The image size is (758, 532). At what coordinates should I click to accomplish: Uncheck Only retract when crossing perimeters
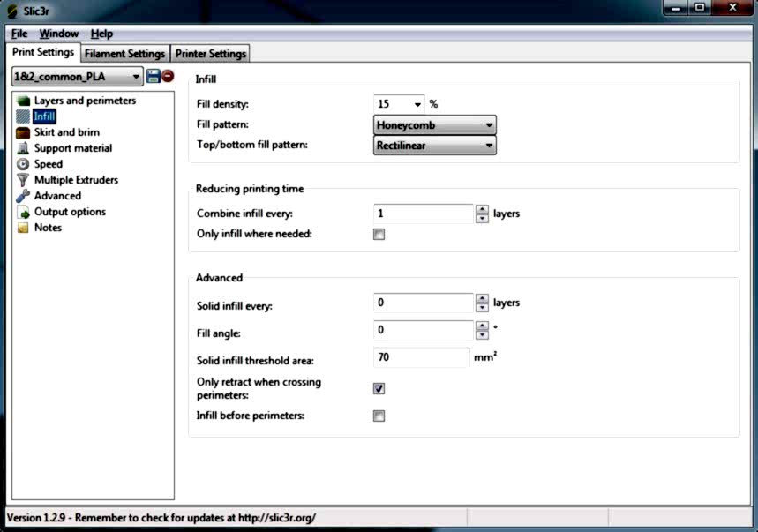pos(379,388)
